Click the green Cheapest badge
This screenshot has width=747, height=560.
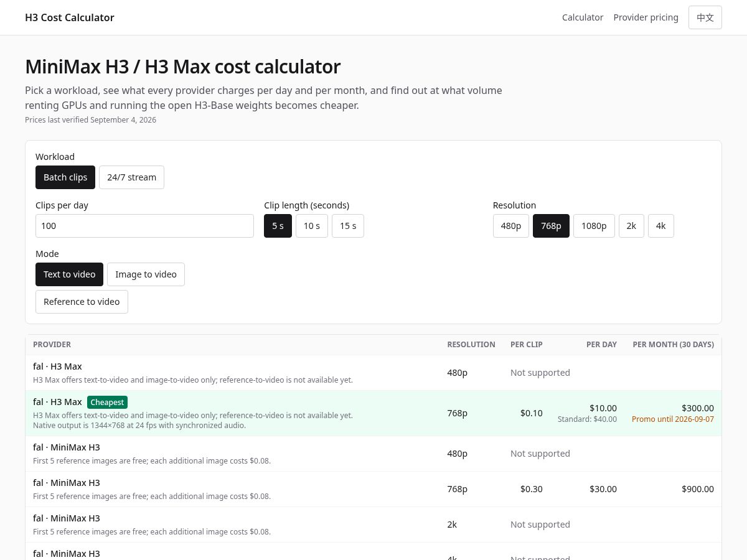[x=107, y=403]
